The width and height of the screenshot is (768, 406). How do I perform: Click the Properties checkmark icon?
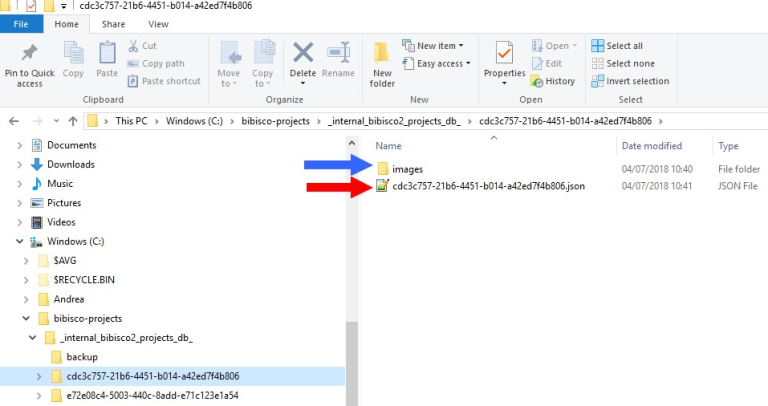pos(504,53)
